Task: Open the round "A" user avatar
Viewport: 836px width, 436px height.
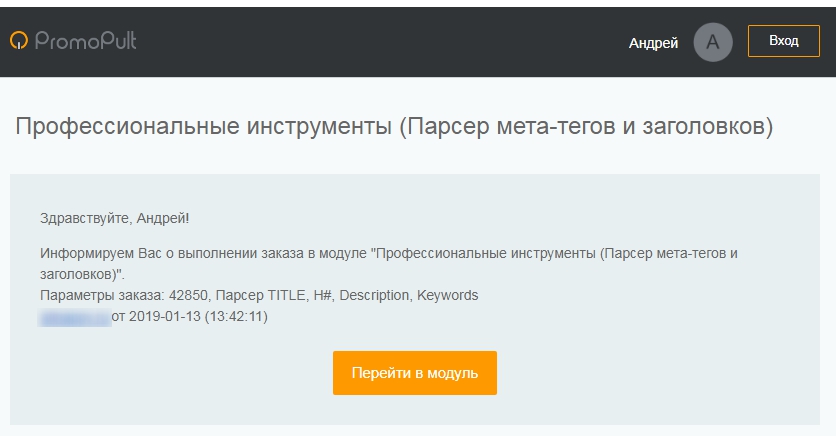Action: pyautogui.click(x=712, y=42)
